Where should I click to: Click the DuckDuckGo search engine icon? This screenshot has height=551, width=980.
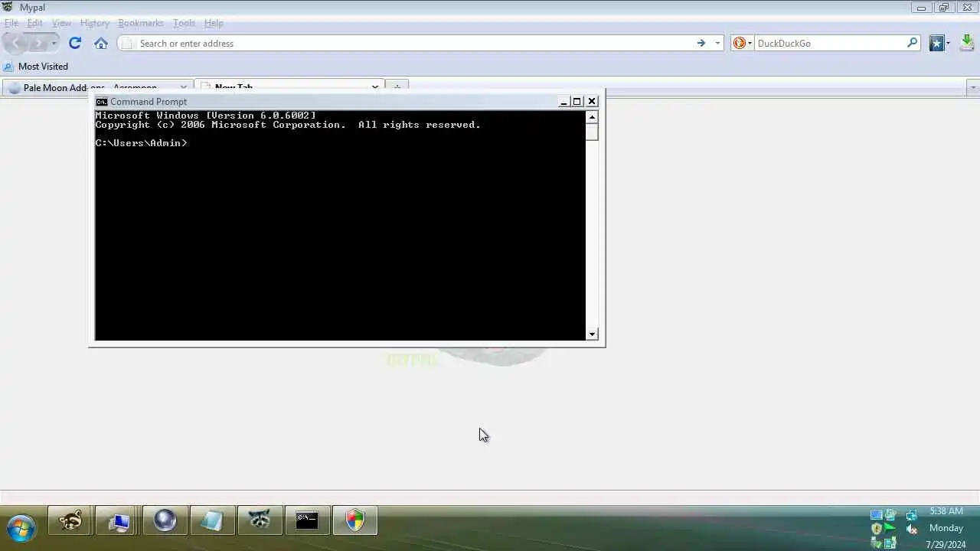739,43
